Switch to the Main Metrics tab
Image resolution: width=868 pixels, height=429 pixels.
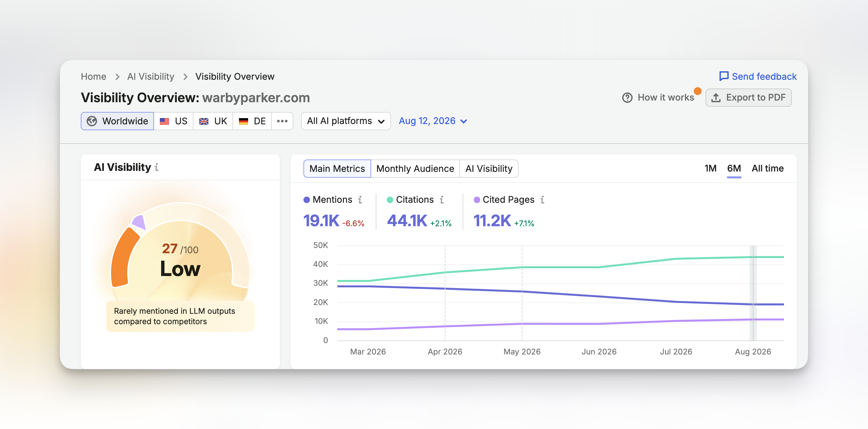(337, 169)
